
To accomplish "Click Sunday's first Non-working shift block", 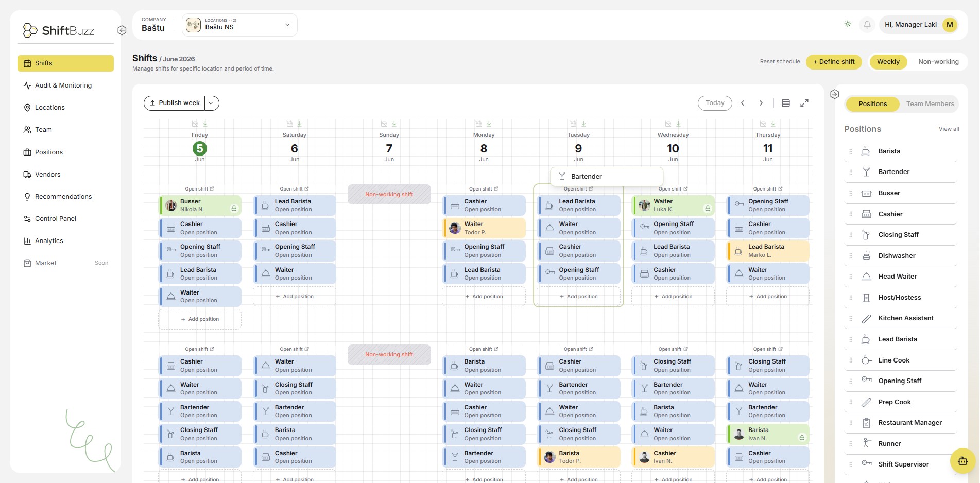I will tap(389, 194).
